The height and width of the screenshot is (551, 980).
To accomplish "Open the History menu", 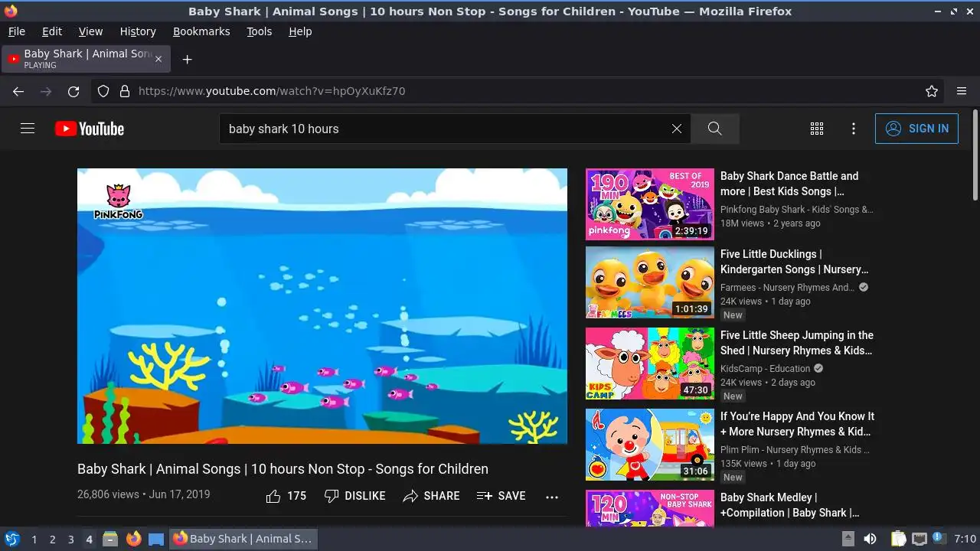I will (x=138, y=31).
